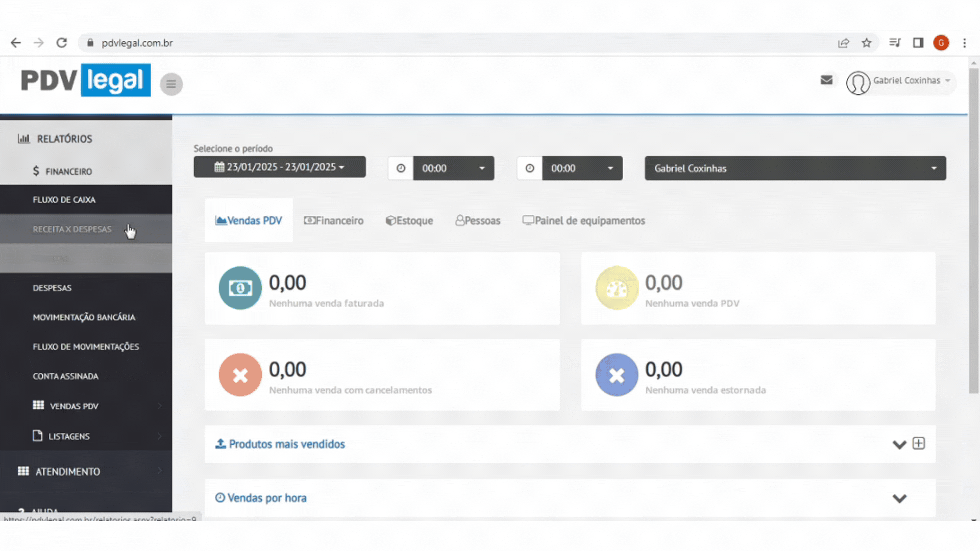Switch to the Estoque tab
Viewport: 980px width, 551px height.
coord(409,221)
